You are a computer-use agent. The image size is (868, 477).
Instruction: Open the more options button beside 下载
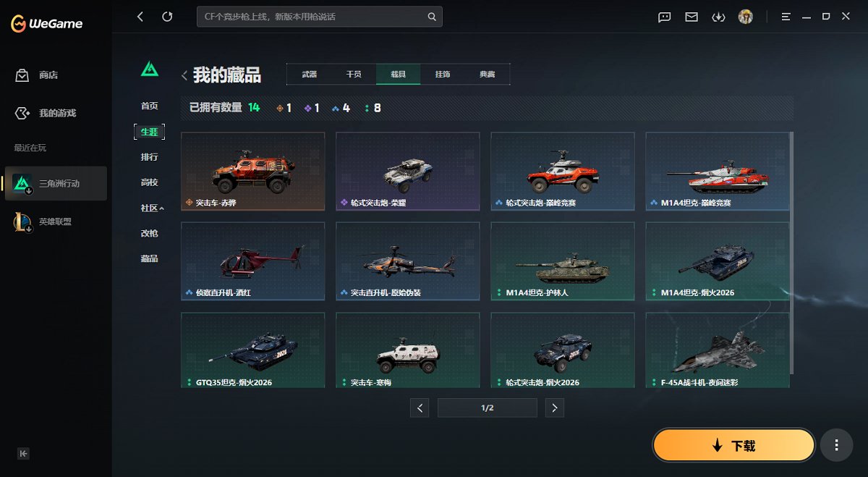click(838, 445)
